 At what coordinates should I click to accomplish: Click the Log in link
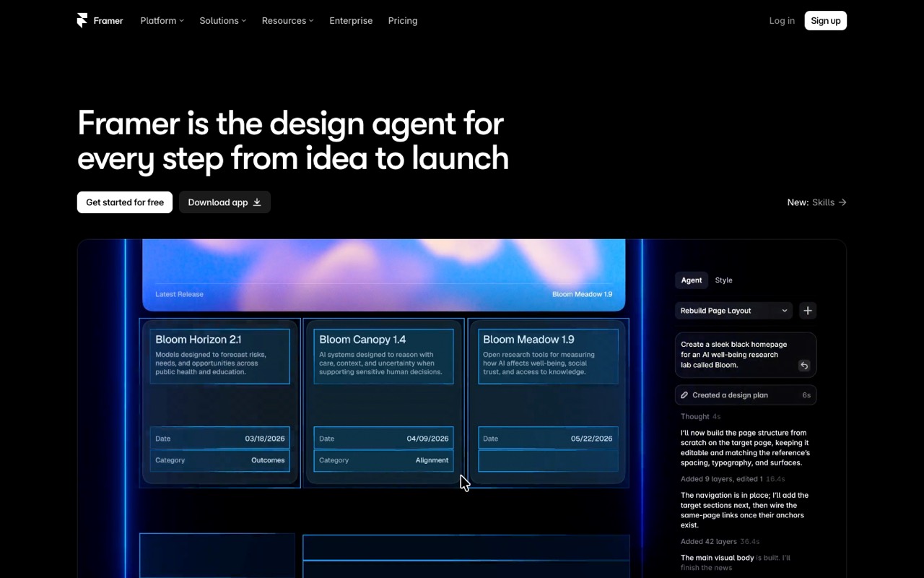tap(782, 20)
